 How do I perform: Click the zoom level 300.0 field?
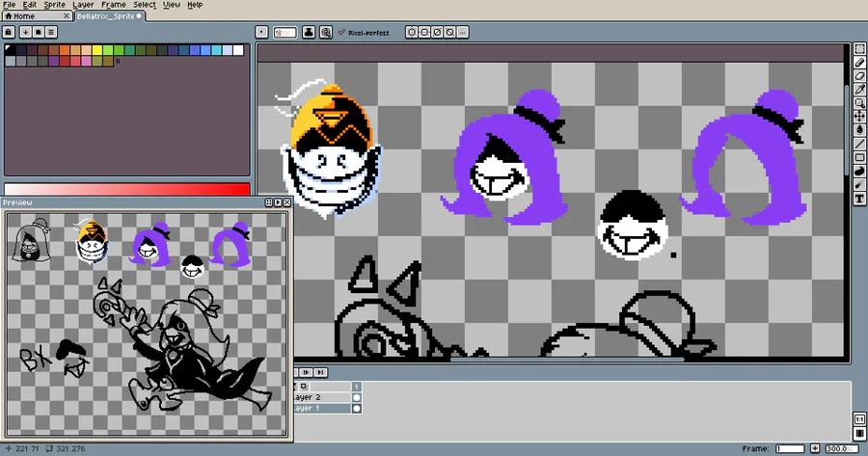pyautogui.click(x=842, y=448)
